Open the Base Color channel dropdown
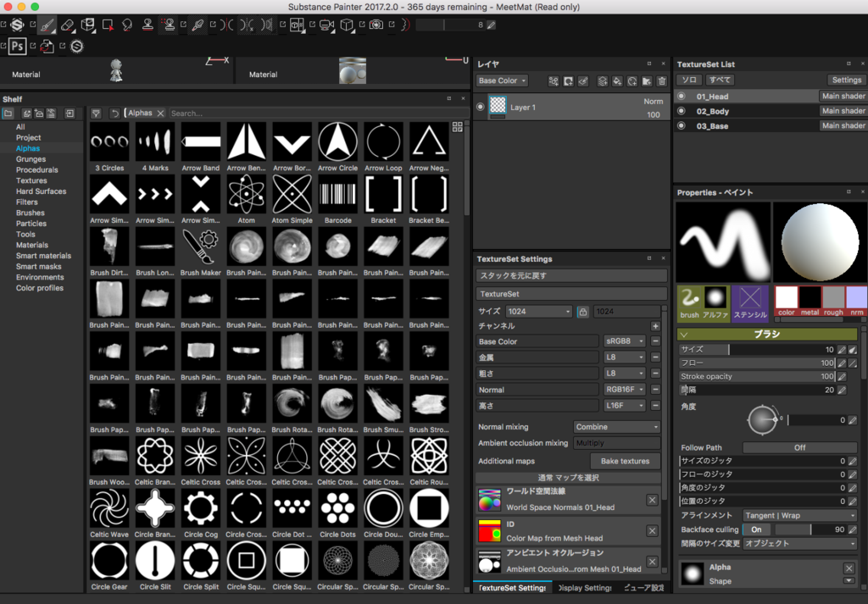Screen dimensions: 868x604 (x=502, y=80)
